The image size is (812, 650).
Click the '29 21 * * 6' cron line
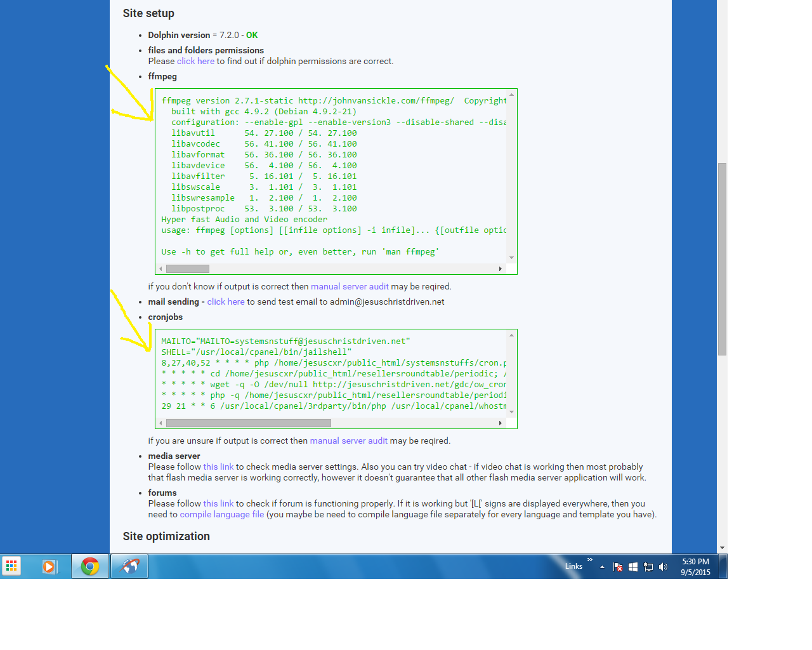(334, 406)
